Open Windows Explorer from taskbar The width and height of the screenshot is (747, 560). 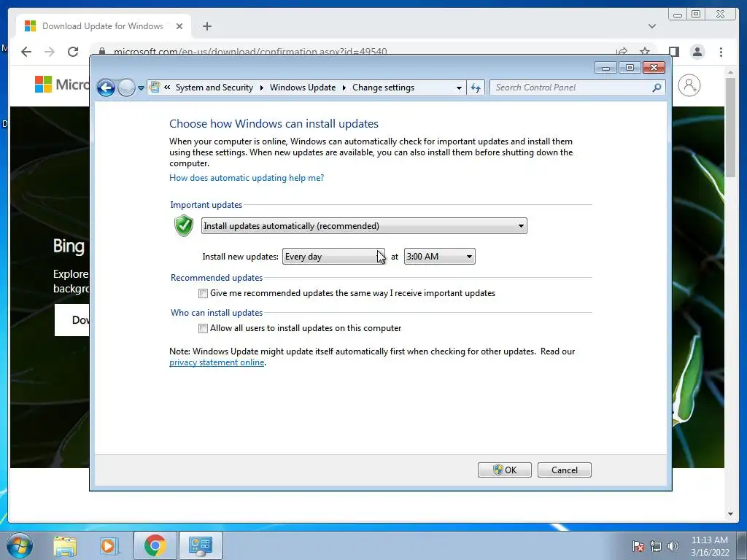65,545
